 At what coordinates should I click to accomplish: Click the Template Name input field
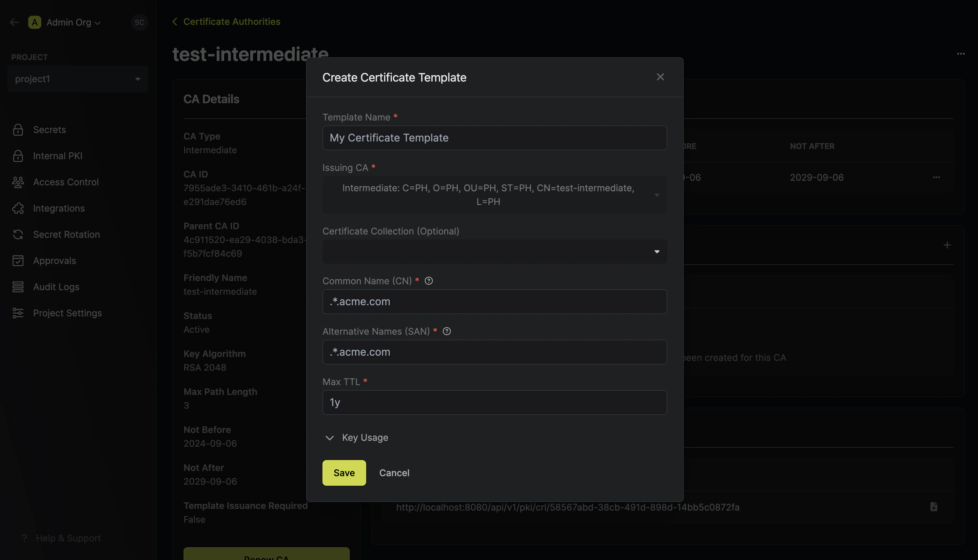pos(495,138)
